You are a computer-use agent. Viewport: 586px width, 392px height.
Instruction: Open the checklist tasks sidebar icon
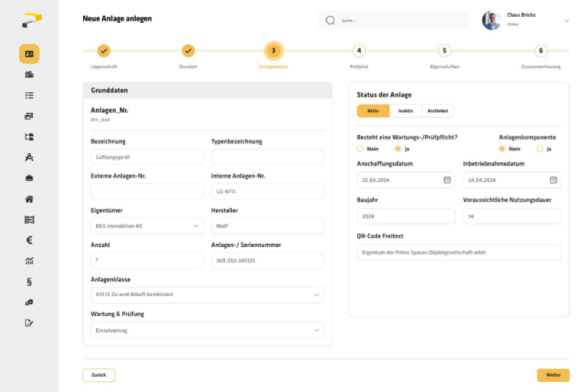[x=29, y=95]
